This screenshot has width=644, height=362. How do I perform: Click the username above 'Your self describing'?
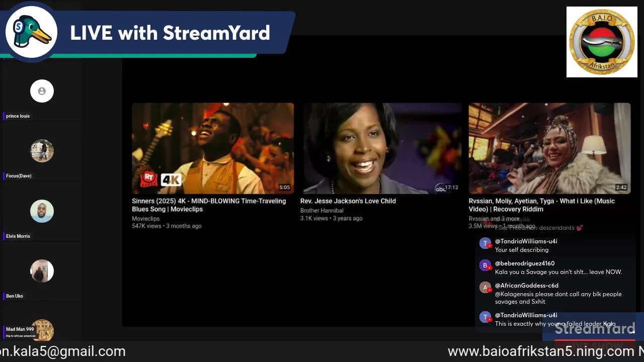click(526, 241)
